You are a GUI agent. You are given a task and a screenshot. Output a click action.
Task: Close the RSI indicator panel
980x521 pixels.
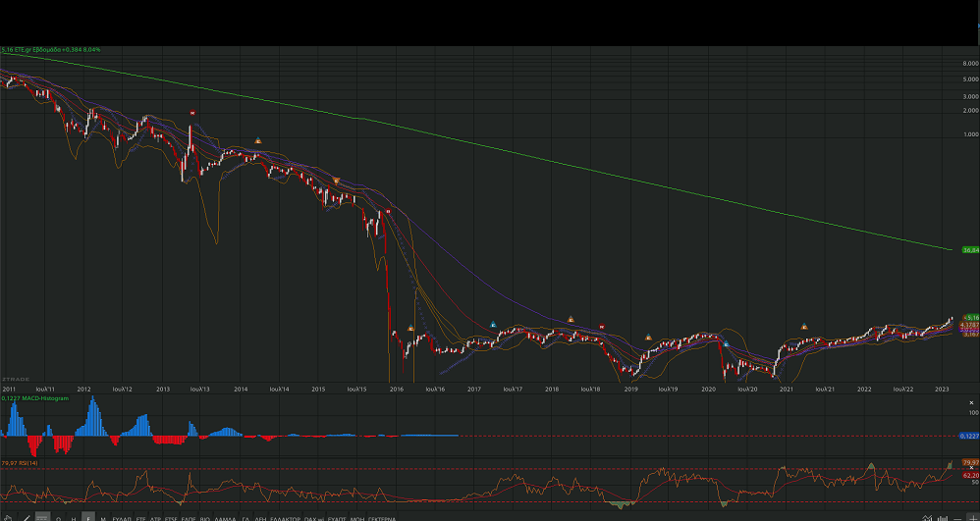pyautogui.click(x=971, y=467)
